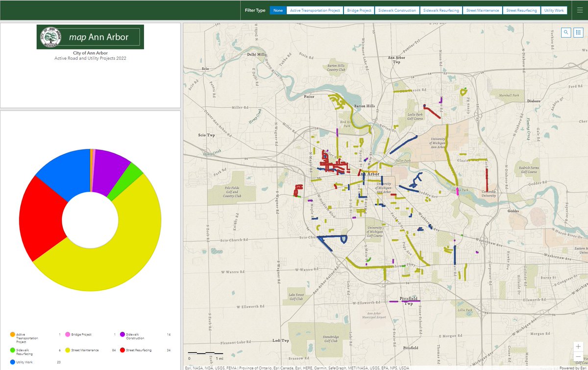This screenshot has width=588, height=370.
Task: Click the Street Resurfacing legend label
Action: click(139, 350)
